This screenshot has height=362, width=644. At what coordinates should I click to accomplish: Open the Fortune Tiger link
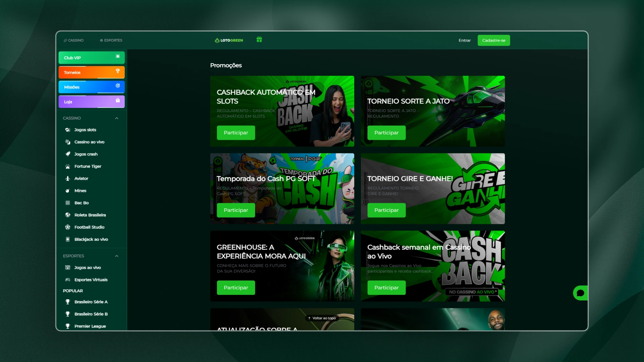tap(88, 166)
